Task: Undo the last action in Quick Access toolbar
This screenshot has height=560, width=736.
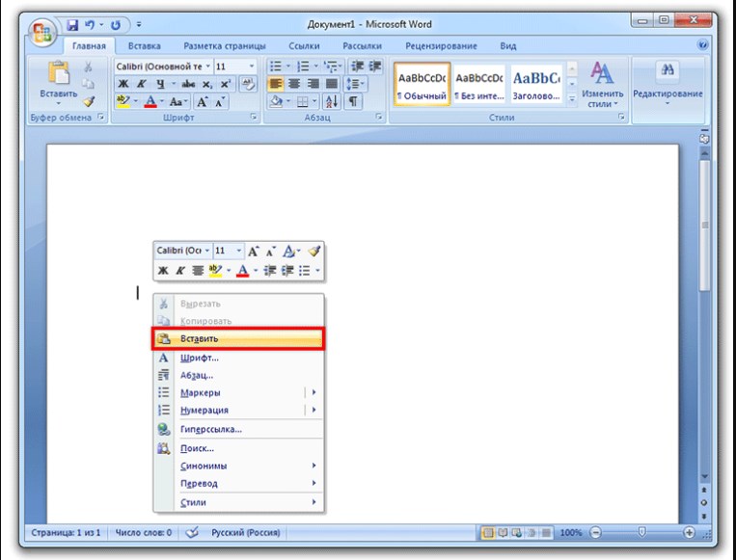Action: (x=90, y=24)
